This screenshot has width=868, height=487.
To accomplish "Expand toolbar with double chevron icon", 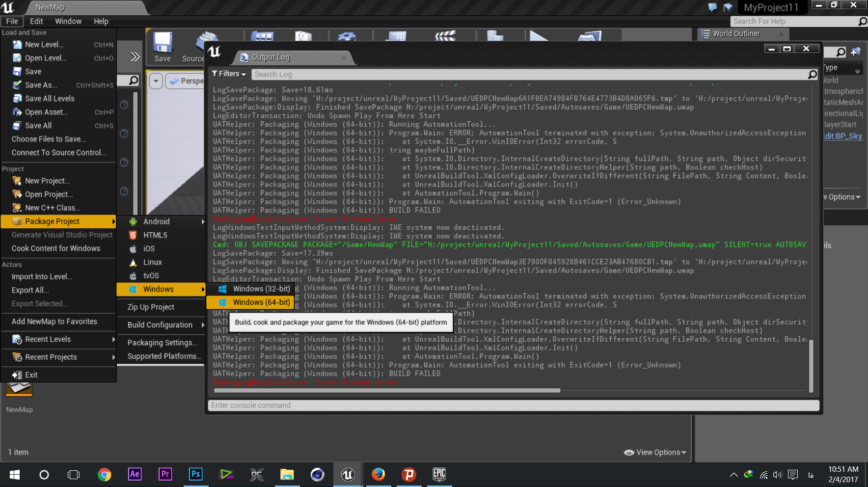I will (x=135, y=57).
